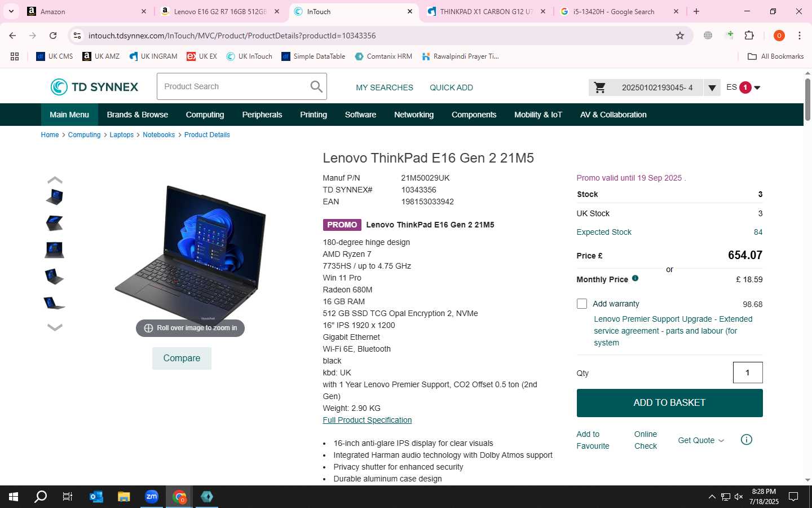Image resolution: width=812 pixels, height=508 pixels.
Task: Bookmark this page with star icon
Action: tap(680, 36)
